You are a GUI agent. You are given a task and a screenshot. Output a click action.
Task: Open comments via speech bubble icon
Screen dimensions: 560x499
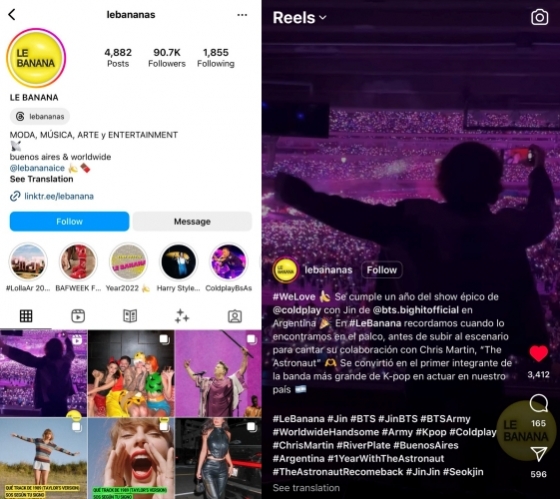tap(539, 403)
